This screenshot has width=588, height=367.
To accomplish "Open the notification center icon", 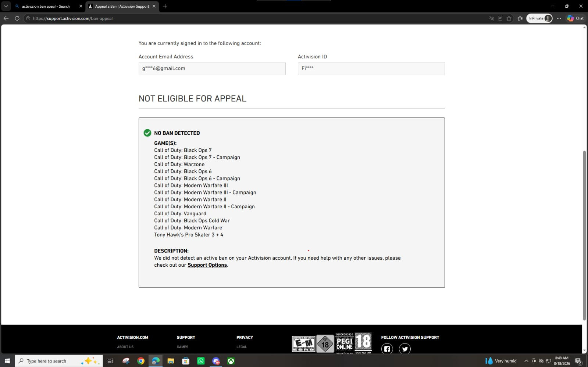I will [578, 361].
